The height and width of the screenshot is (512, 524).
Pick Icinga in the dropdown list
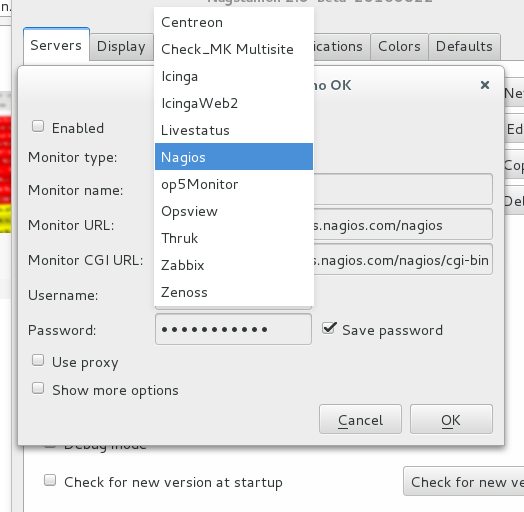234,76
